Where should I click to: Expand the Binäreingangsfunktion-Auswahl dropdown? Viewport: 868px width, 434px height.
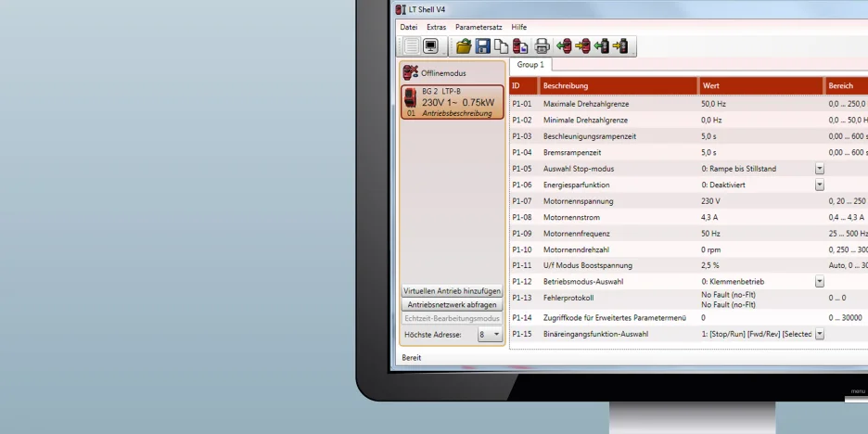tap(819, 334)
